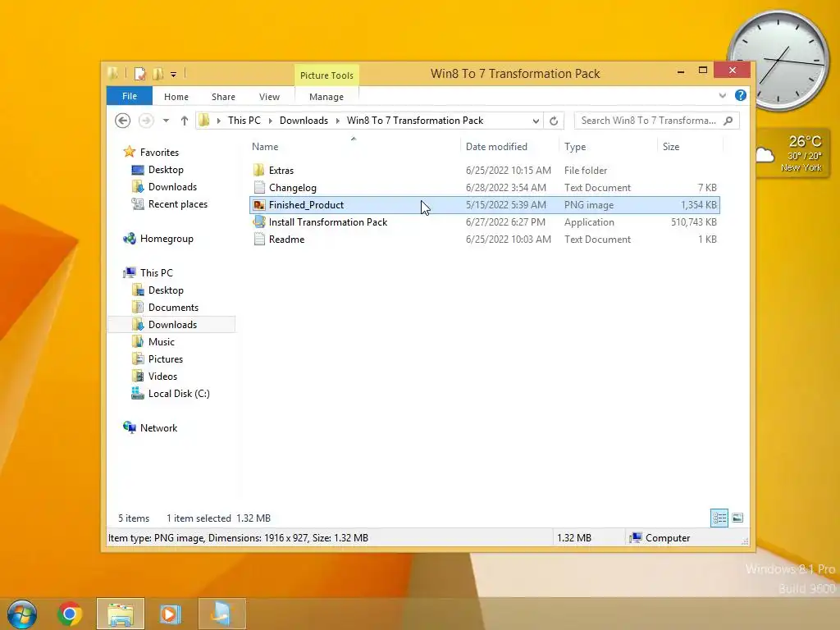
Task: Expand the breadcrumb arrow after Downloads
Action: (337, 121)
